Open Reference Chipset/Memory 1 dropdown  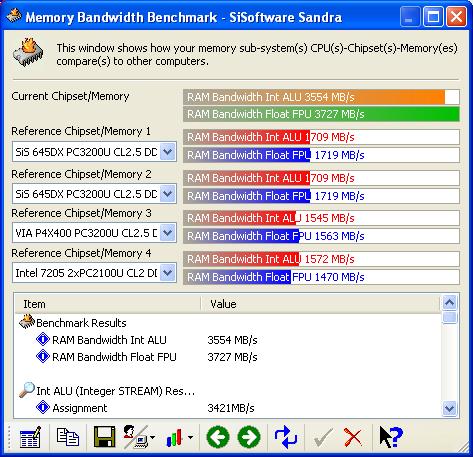168,152
